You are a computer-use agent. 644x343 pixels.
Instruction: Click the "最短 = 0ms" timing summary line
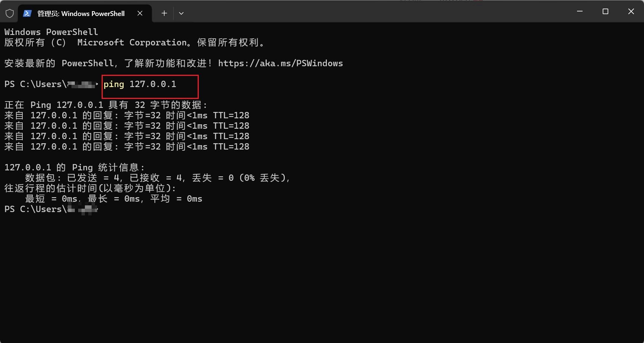click(114, 199)
